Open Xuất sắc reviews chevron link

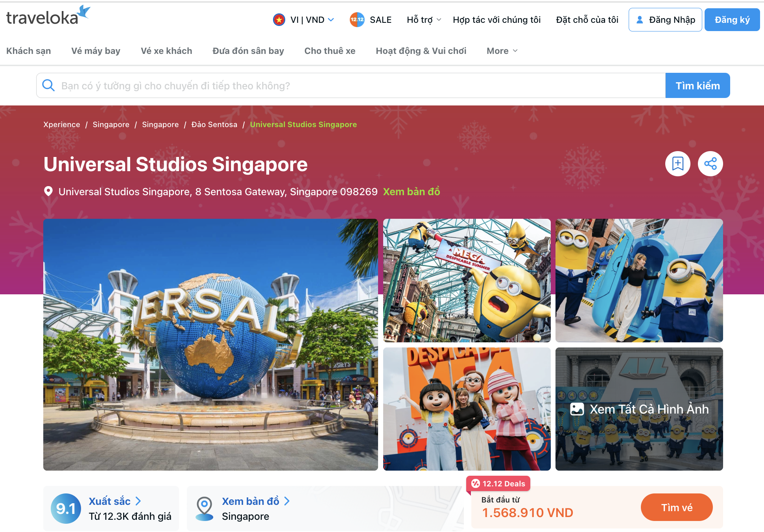click(x=114, y=501)
